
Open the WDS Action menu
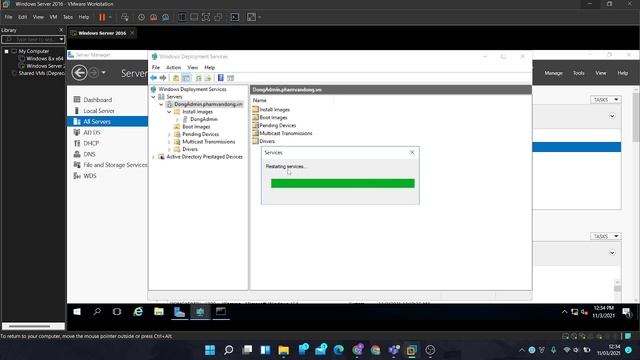tap(173, 67)
